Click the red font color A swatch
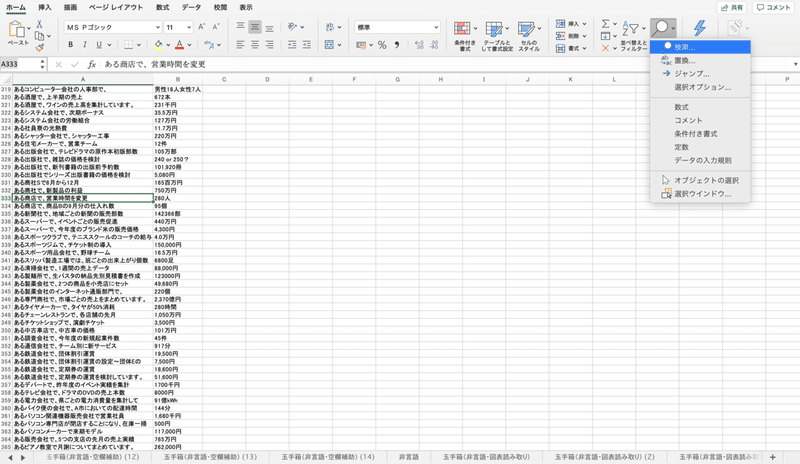Screen dimensions: 800x464 (180, 45)
